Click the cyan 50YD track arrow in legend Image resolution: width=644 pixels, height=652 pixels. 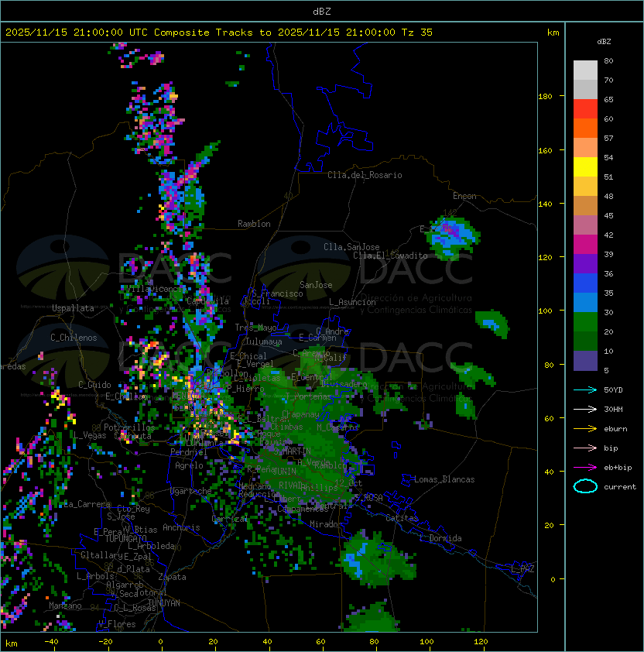click(585, 389)
